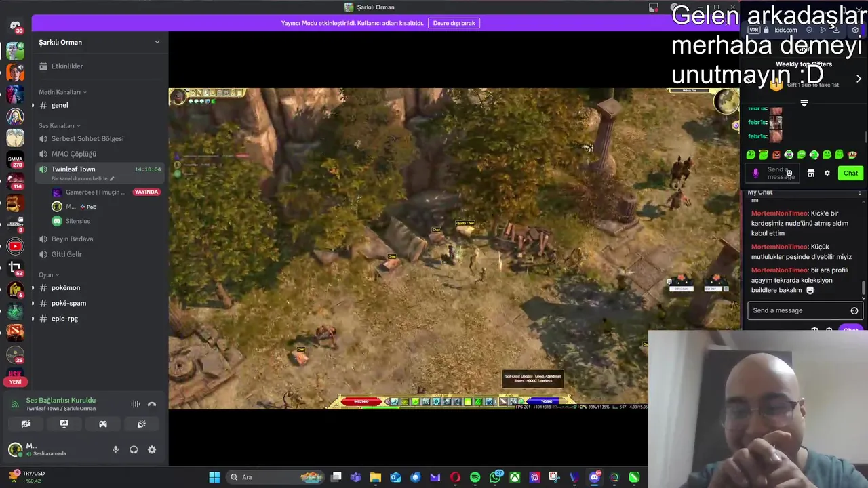The height and width of the screenshot is (488, 868).
Task: Join Gitti Gelir voice channel
Action: (x=100, y=254)
